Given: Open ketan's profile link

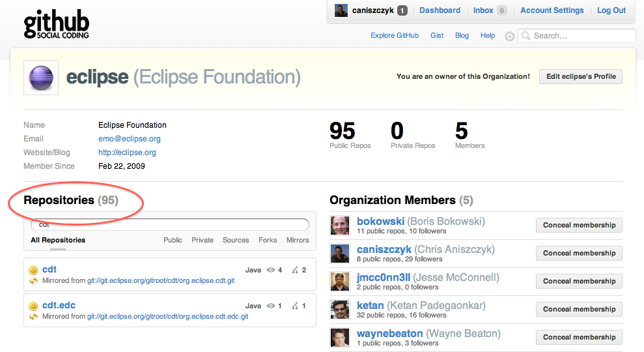Looking at the screenshot, I should pyautogui.click(x=370, y=306).
